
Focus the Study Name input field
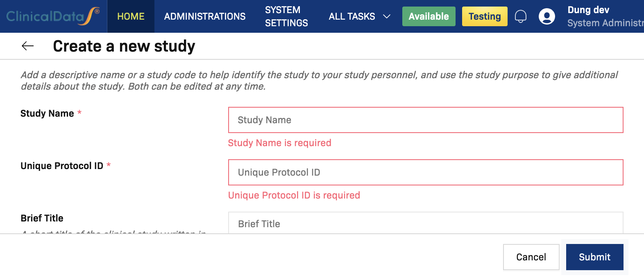[425, 120]
